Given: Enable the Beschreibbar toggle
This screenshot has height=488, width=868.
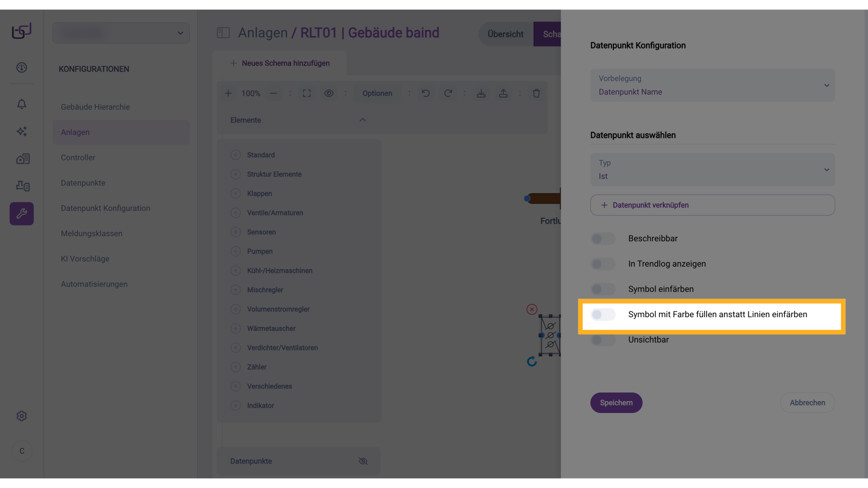Looking at the screenshot, I should point(603,239).
